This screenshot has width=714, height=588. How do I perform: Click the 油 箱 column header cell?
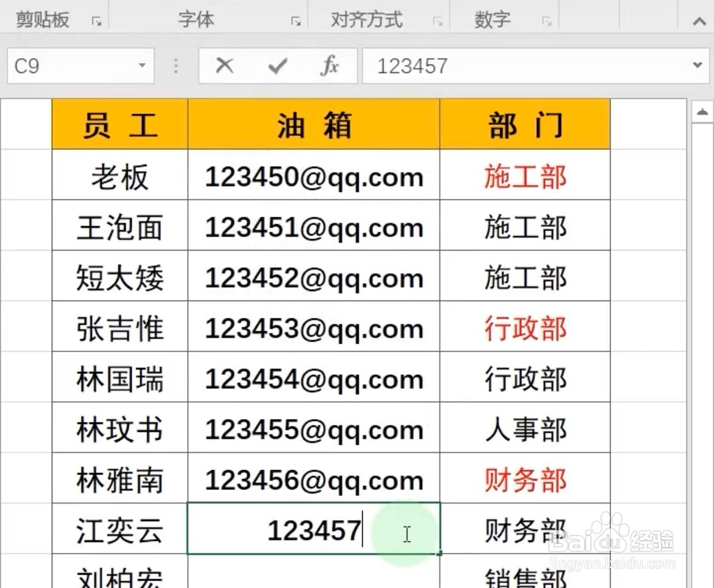(x=313, y=124)
